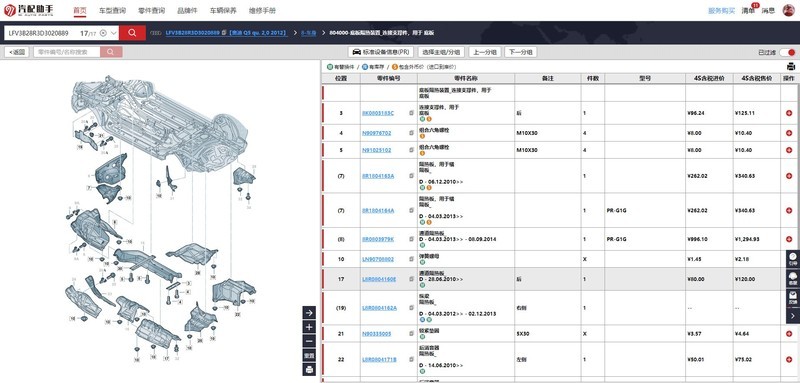This screenshot has width=800, height=383.
Task: Open the 零件查询 tab
Action: 152,10
